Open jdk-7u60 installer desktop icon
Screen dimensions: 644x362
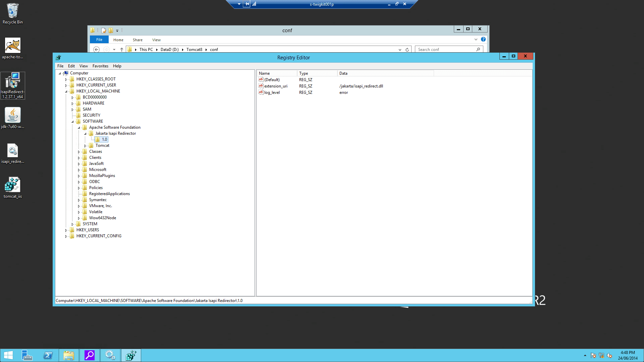coord(13,118)
